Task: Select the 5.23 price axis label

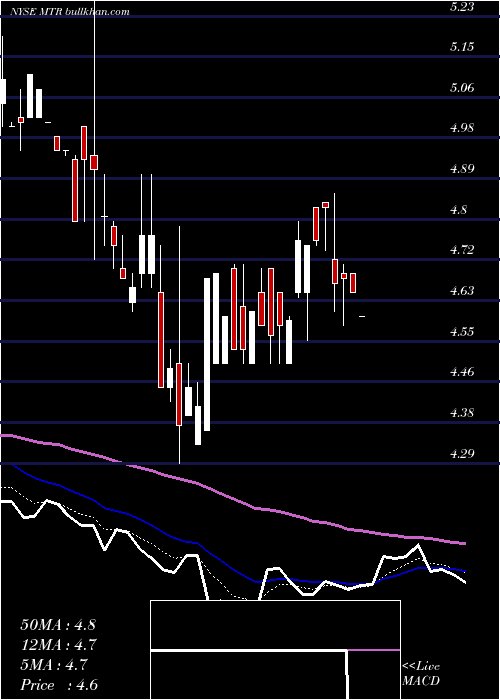Action: coord(462,6)
